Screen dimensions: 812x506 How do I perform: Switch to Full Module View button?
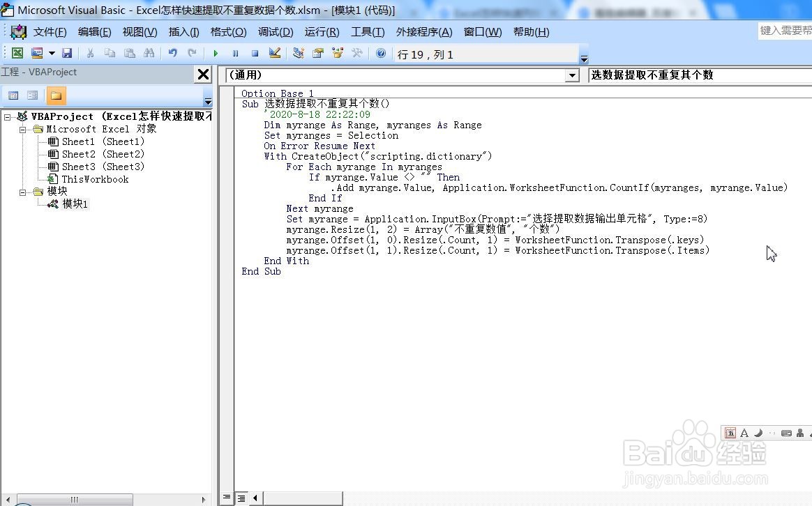241,498
